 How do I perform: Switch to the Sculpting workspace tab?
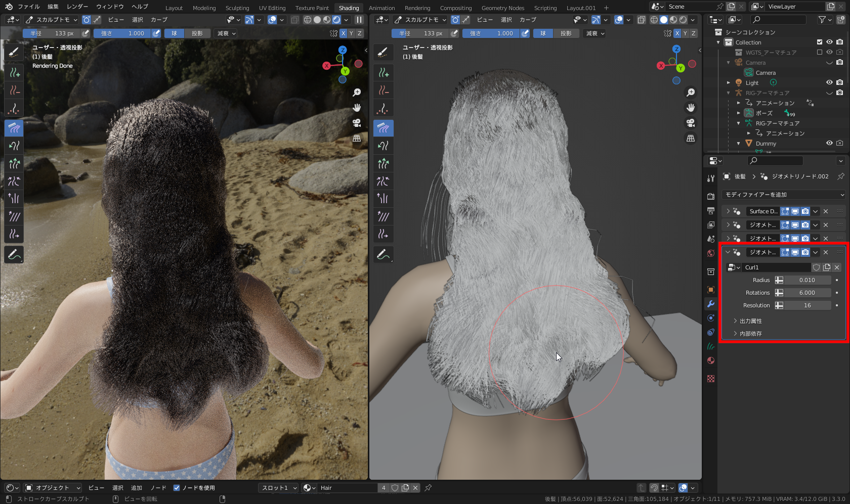pos(237,8)
